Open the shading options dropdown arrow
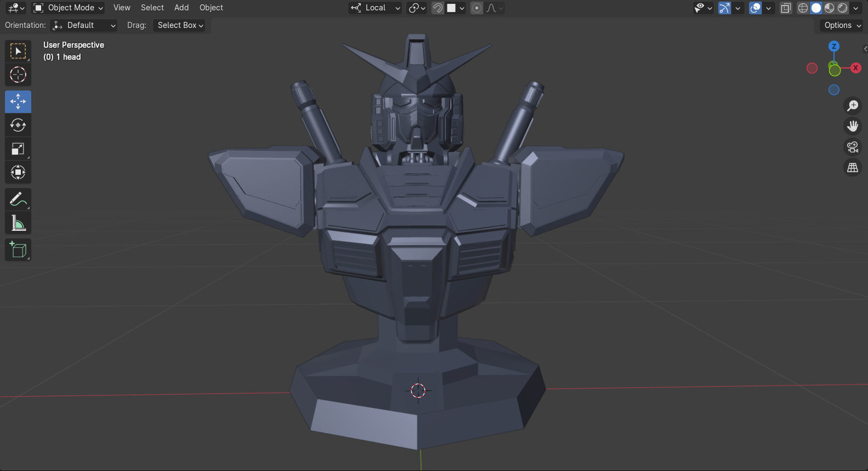Screen dimensions: 868x471 click(x=855, y=8)
